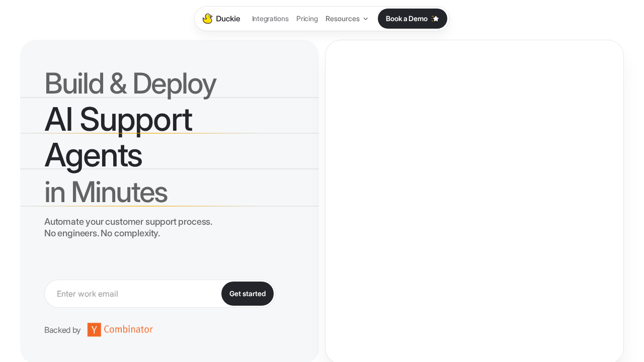
Task: Click the Backed by label
Action: [x=62, y=330]
